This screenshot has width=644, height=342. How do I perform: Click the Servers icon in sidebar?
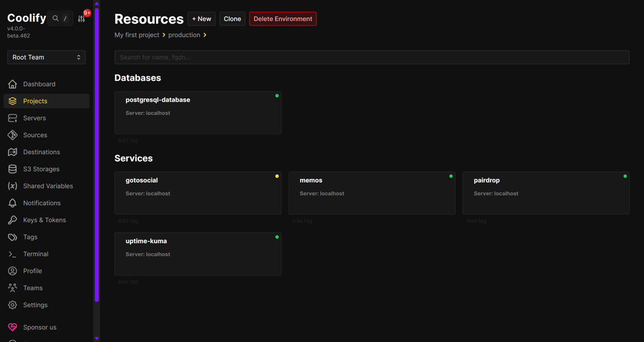pyautogui.click(x=12, y=118)
